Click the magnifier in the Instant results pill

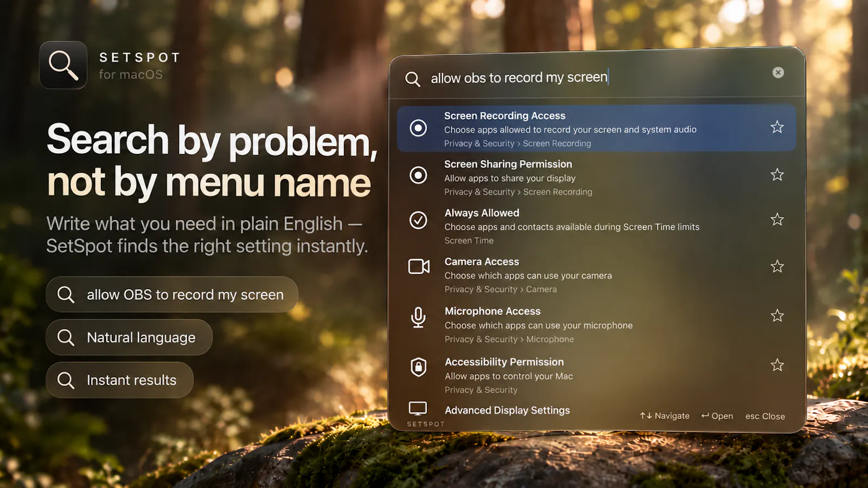[66, 380]
